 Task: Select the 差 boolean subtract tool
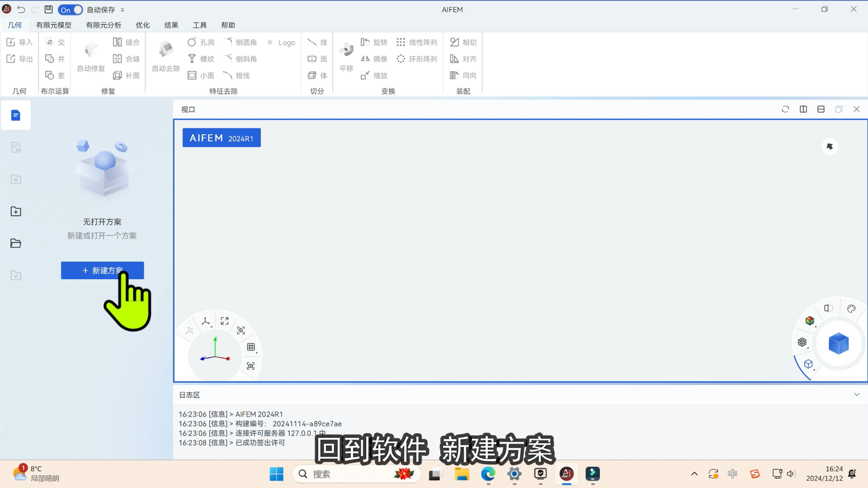point(55,75)
